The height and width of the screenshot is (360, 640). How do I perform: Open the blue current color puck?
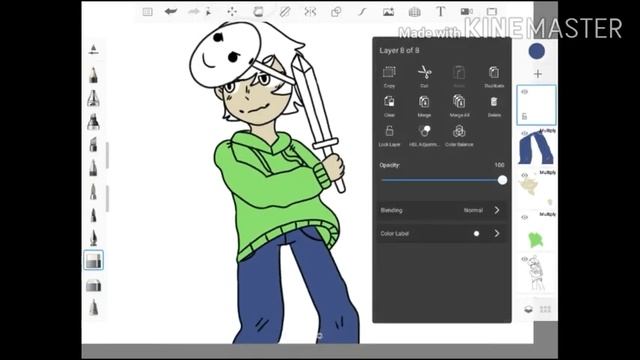pyautogui.click(x=537, y=51)
